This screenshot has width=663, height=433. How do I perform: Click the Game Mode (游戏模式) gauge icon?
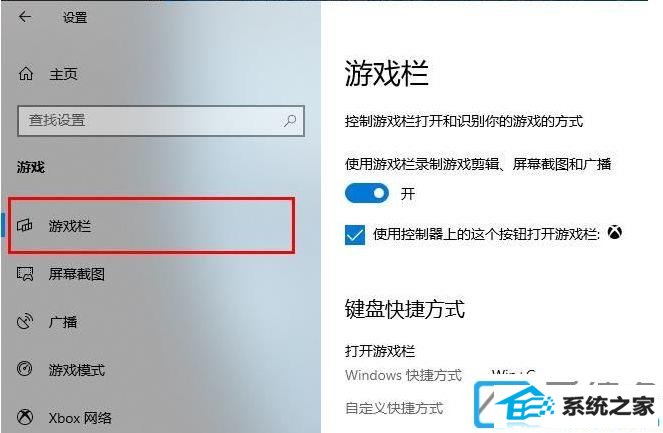click(25, 369)
